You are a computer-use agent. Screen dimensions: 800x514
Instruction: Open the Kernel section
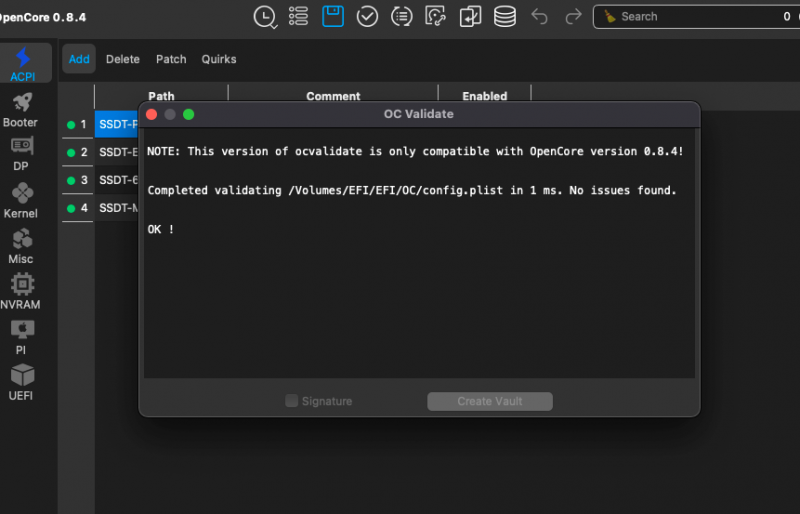pyautogui.click(x=20, y=201)
